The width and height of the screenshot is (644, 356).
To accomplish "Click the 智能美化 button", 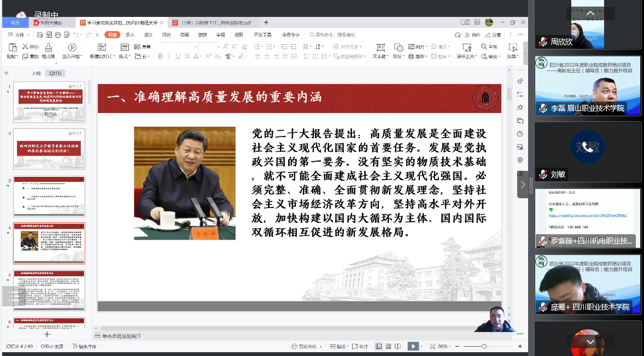I will [x=307, y=346].
